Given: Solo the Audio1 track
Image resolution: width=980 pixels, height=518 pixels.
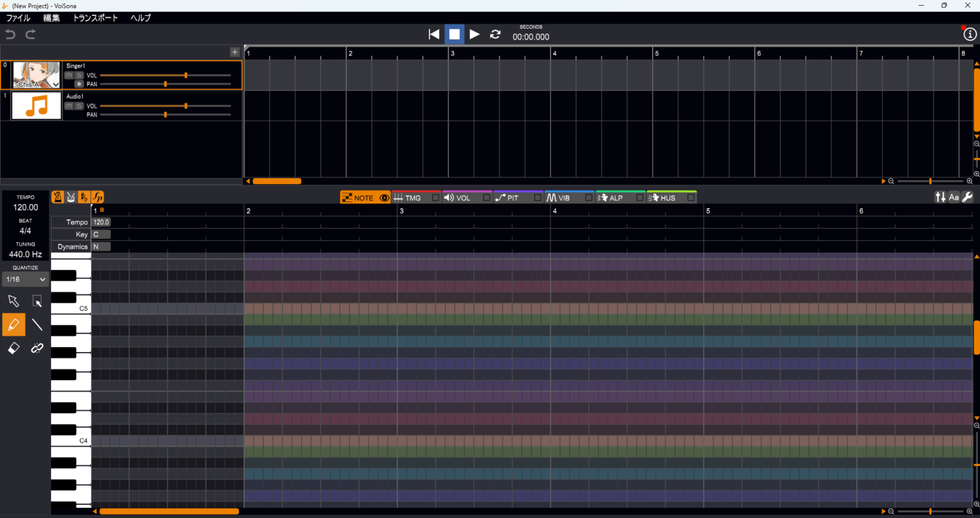Looking at the screenshot, I should (x=79, y=106).
